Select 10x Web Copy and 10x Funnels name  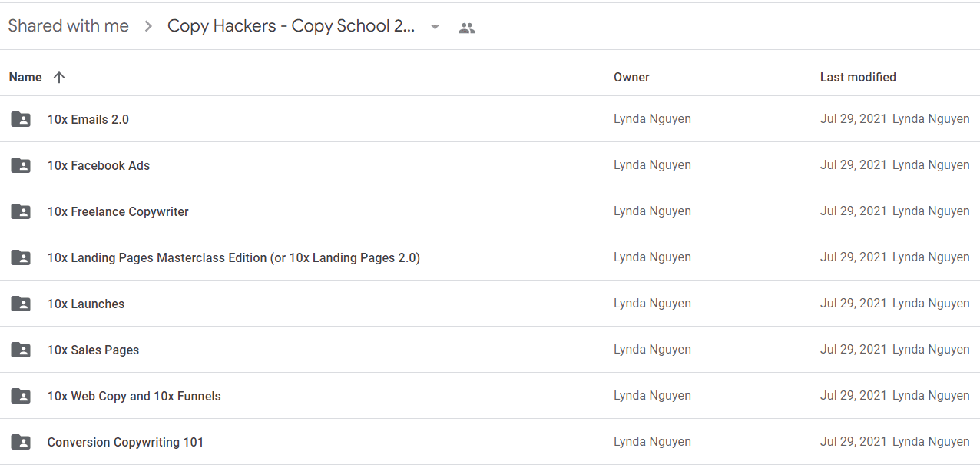pos(134,396)
